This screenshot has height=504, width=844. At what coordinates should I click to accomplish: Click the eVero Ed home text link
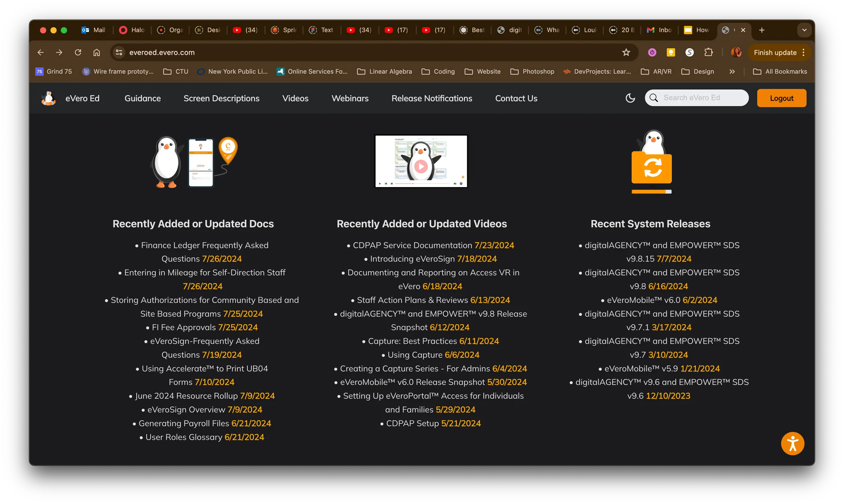82,98
